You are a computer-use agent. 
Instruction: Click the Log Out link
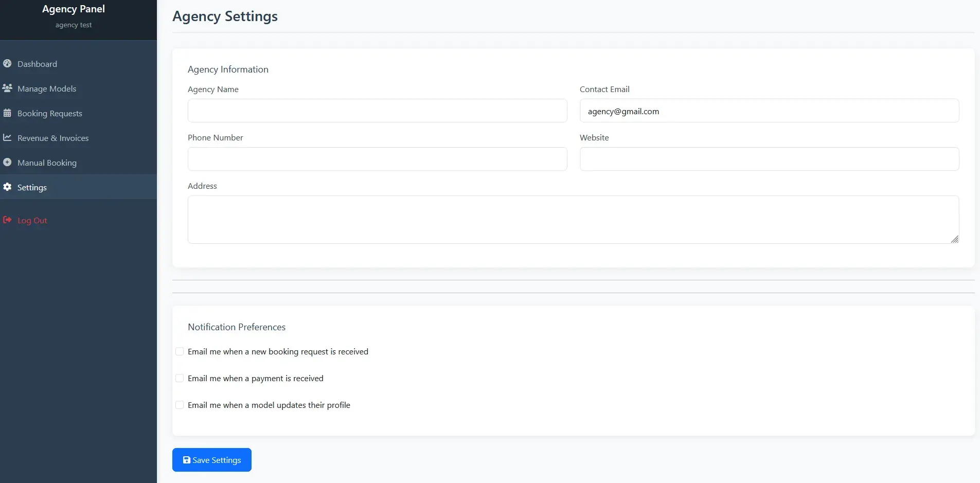32,221
